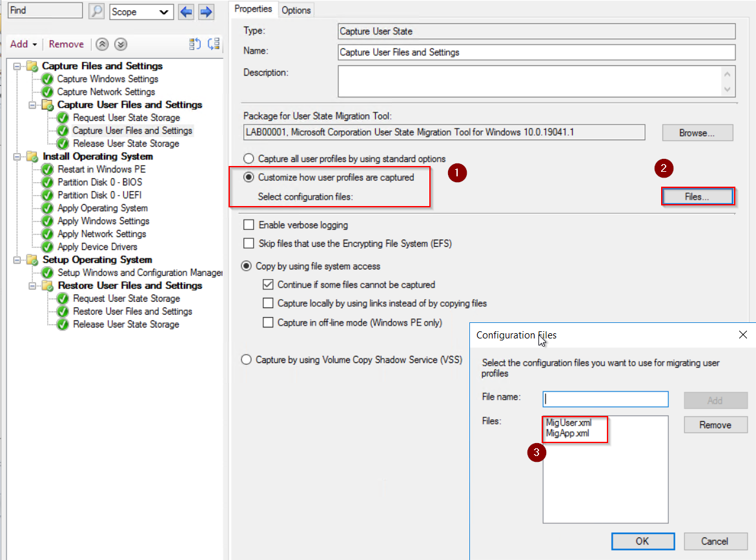Select Capture by using Volume Copy Shadow Service

246,360
